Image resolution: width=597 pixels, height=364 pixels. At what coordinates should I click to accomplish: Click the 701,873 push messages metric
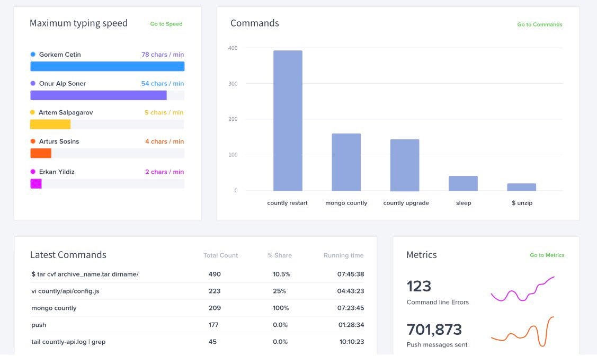click(434, 330)
